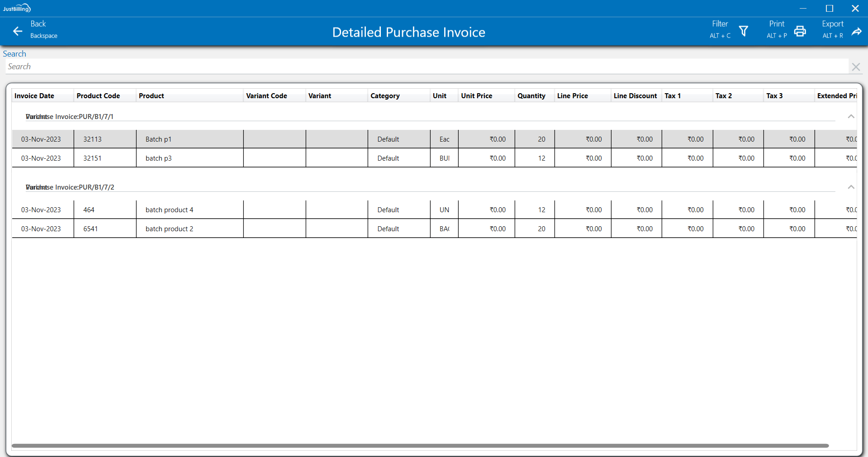
Task: Select the Batch p1 product row
Action: (158, 139)
